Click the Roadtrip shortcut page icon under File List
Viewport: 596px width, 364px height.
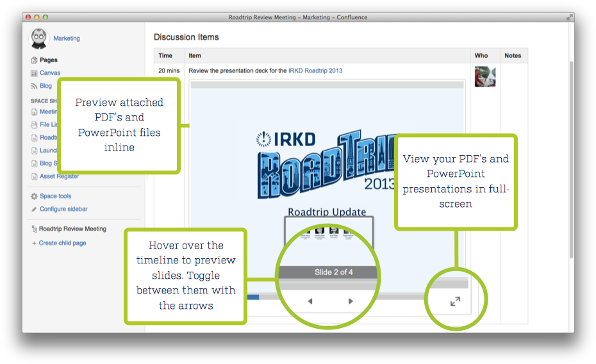click(x=34, y=138)
